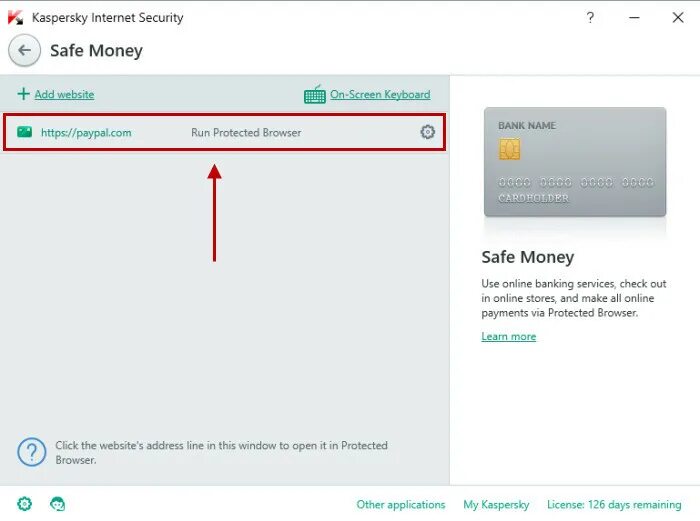Open the Add website link
Screen dimensions: 700x521
click(64, 94)
